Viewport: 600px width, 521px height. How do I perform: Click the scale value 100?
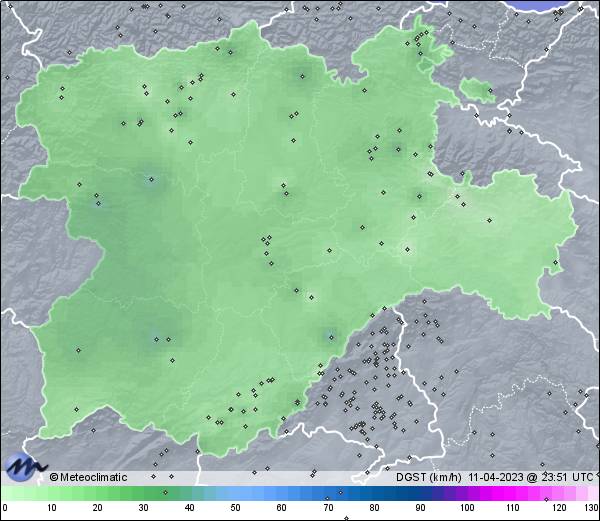[467, 508]
